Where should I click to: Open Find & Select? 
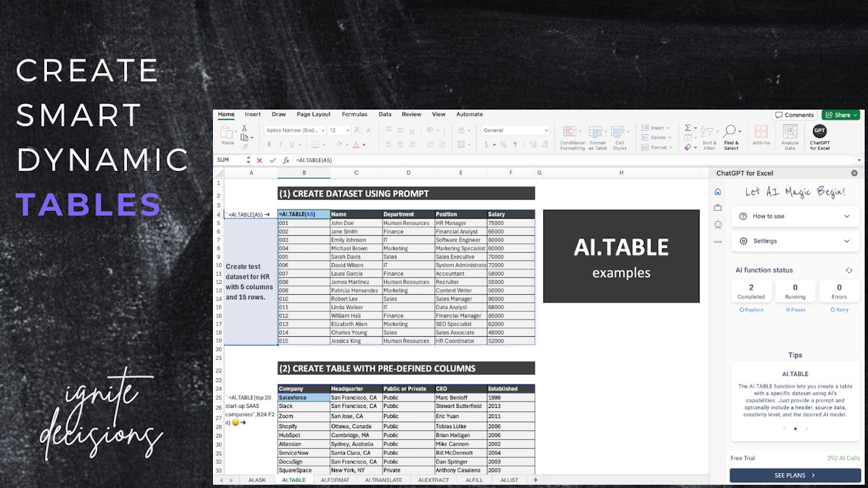[x=731, y=137]
